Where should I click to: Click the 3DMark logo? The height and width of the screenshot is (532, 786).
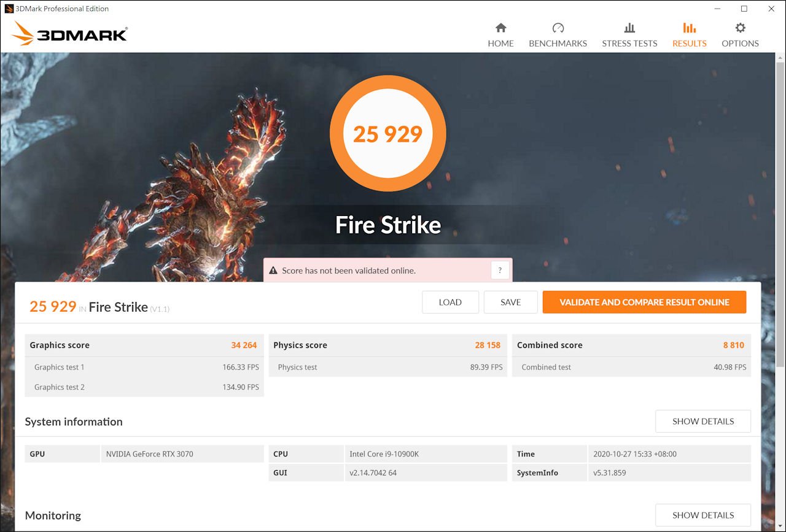tap(69, 34)
